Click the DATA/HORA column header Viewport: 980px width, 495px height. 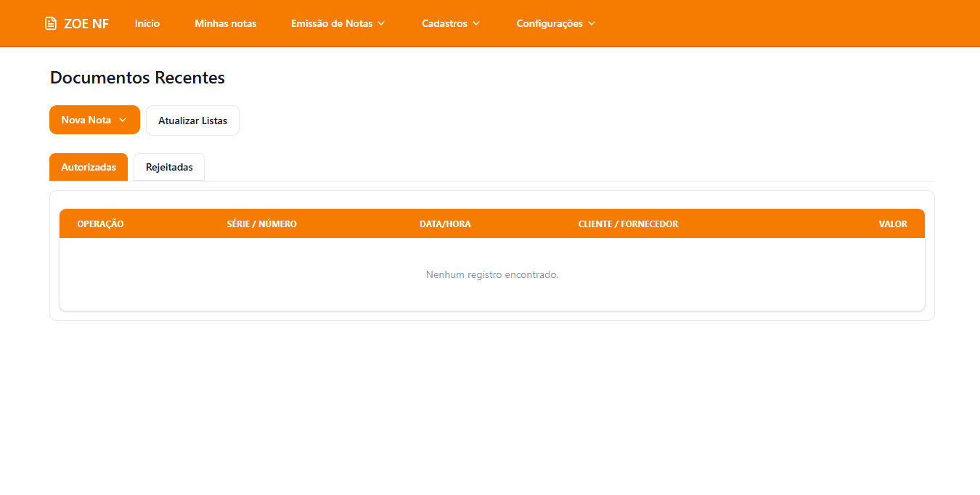coord(445,224)
